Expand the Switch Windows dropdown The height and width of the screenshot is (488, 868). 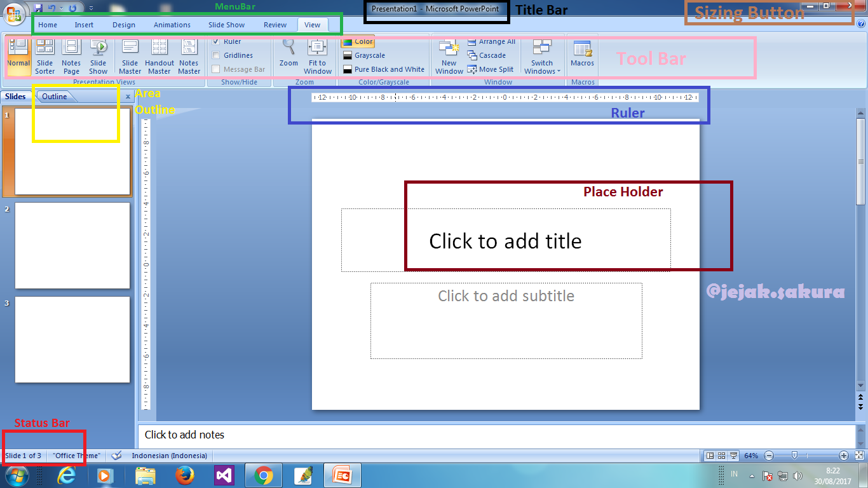tap(542, 56)
